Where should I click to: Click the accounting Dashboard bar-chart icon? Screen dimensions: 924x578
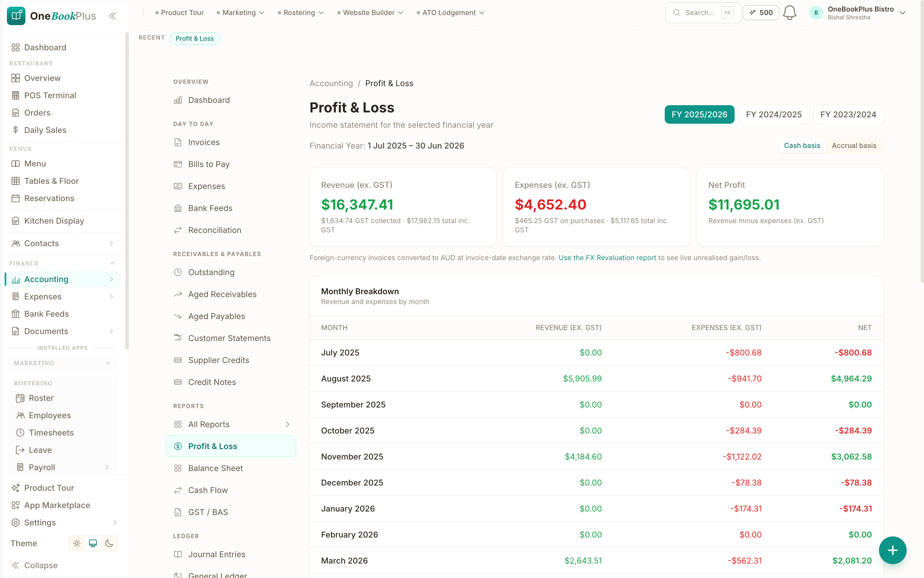pos(178,100)
